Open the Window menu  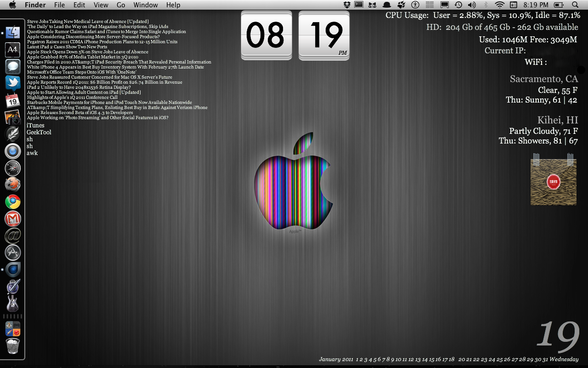click(x=146, y=5)
